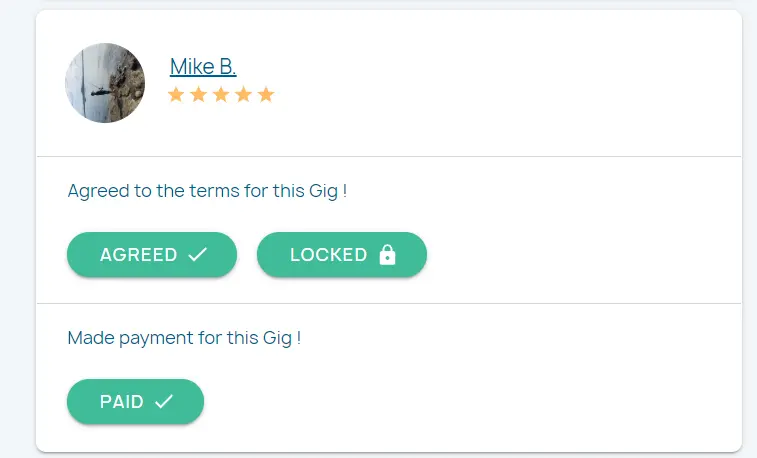Click the divider line above the payment message
The height and width of the screenshot is (458, 757).
(x=388, y=303)
